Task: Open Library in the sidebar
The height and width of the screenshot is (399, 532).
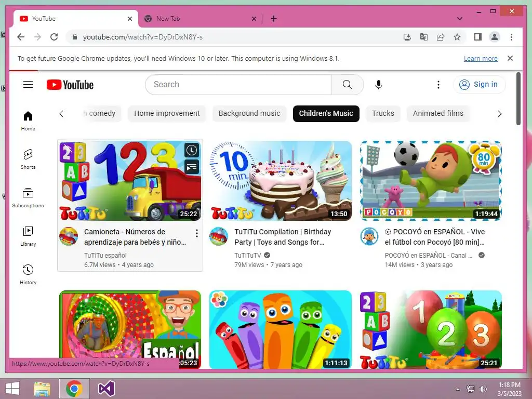Action: click(28, 236)
